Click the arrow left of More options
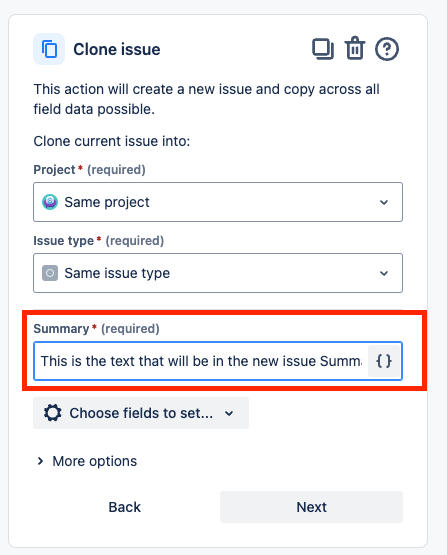Screen dimensions: 447x555 [x=40, y=461]
